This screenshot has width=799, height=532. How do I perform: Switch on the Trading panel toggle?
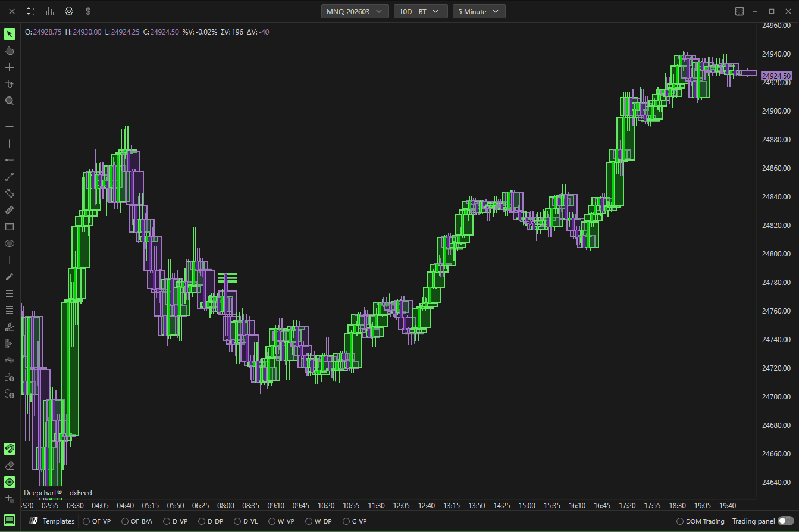785,521
